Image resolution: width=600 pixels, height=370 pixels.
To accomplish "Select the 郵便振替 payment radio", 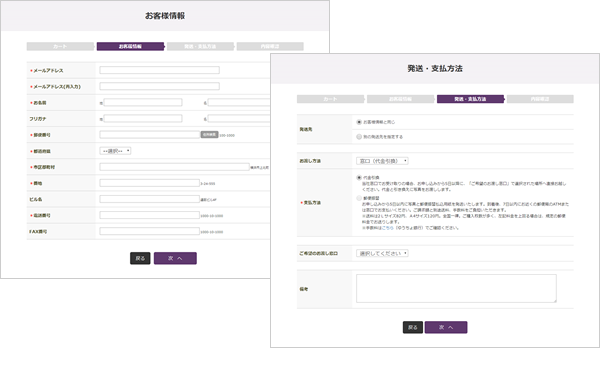I will [359, 198].
